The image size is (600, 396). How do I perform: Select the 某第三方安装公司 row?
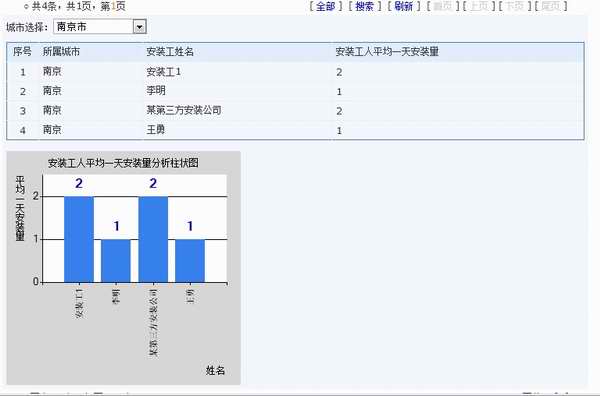coord(295,111)
